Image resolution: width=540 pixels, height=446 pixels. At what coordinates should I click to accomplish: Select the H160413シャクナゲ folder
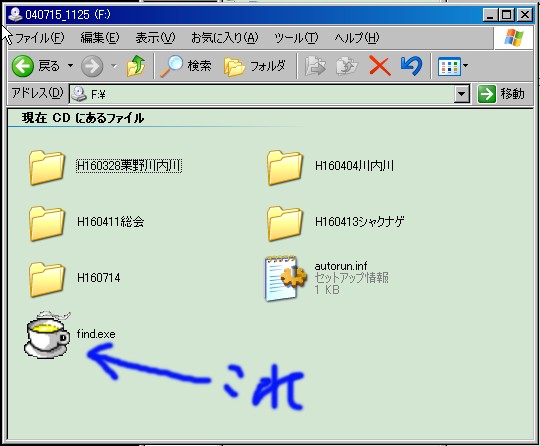coord(336,222)
